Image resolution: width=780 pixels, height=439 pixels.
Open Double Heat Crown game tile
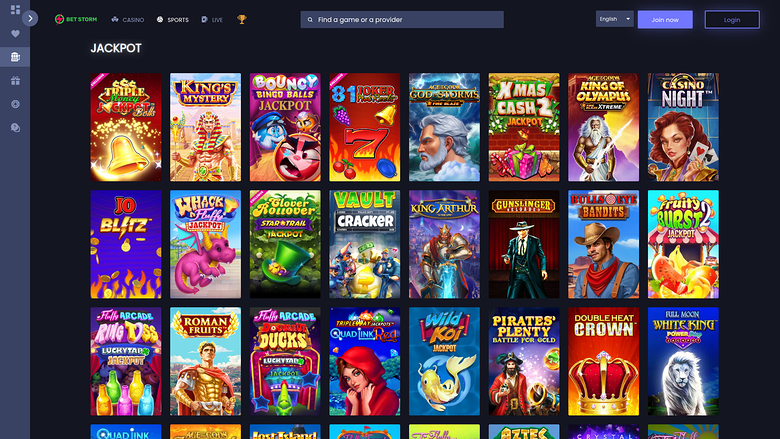click(x=603, y=361)
